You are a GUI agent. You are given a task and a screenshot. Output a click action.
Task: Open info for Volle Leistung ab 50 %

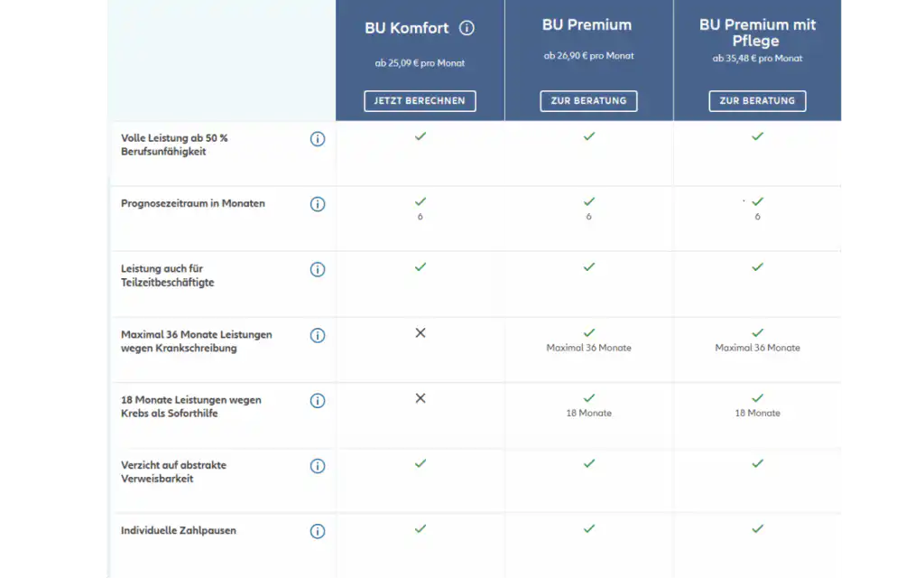coord(318,139)
